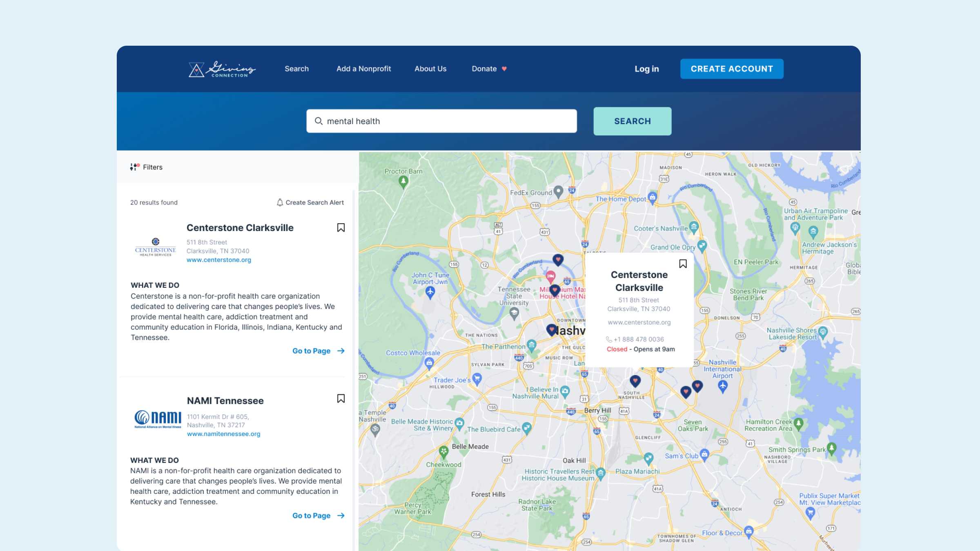Image resolution: width=980 pixels, height=551 pixels.
Task: Click I Believe In Nashville Mural marker
Action: click(x=565, y=392)
